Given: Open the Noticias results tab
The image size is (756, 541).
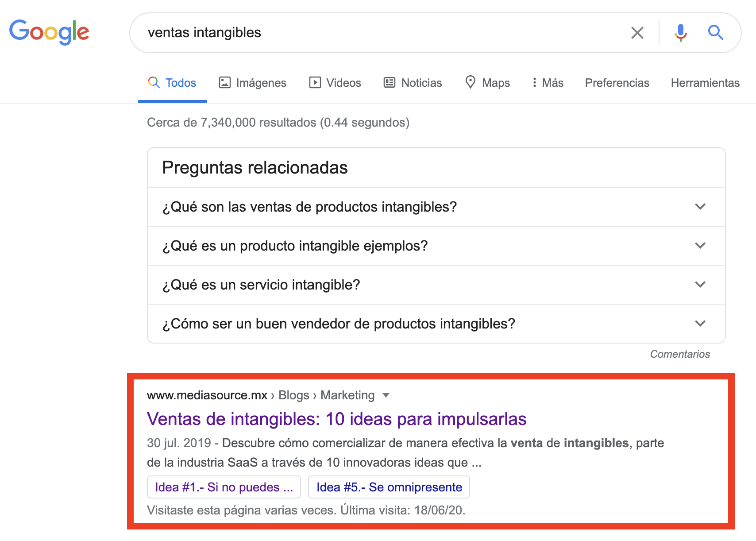Looking at the screenshot, I should tap(413, 83).
